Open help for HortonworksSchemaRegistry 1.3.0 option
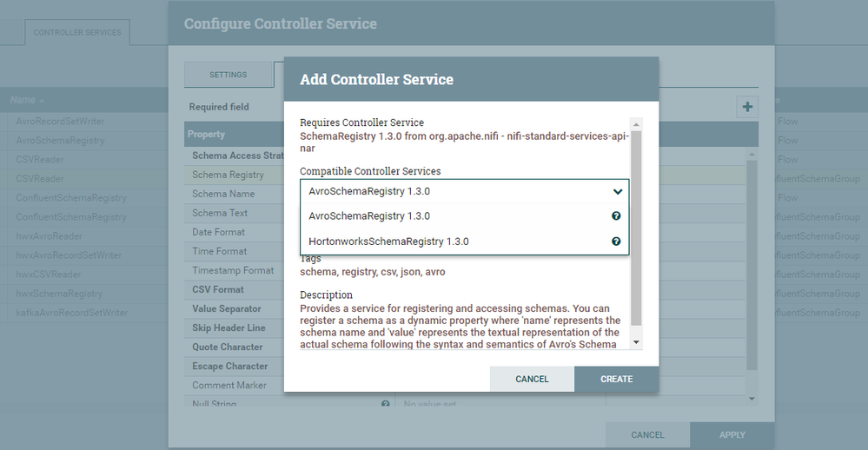 [615, 242]
